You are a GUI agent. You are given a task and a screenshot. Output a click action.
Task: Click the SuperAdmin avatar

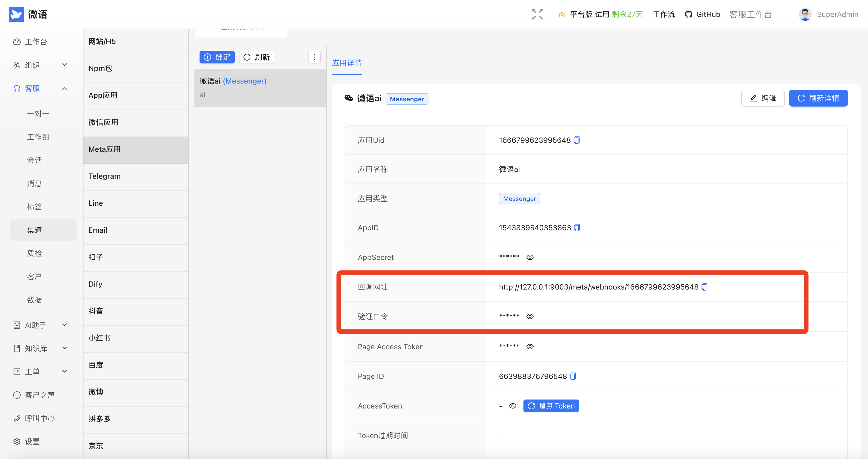tap(805, 14)
